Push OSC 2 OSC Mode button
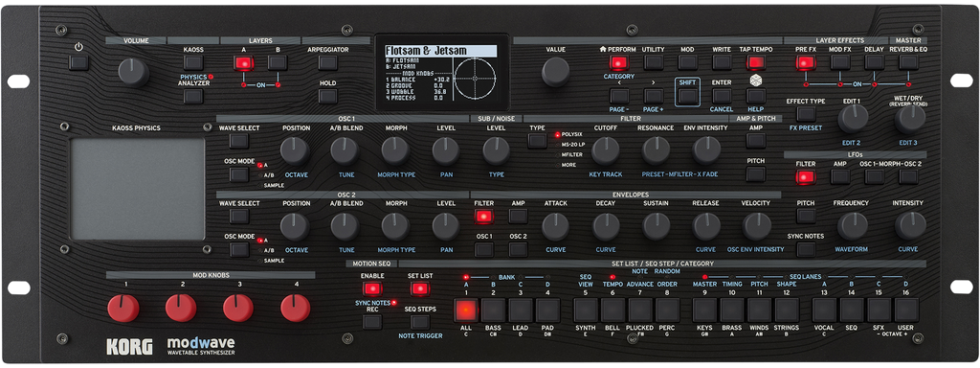 [238, 250]
